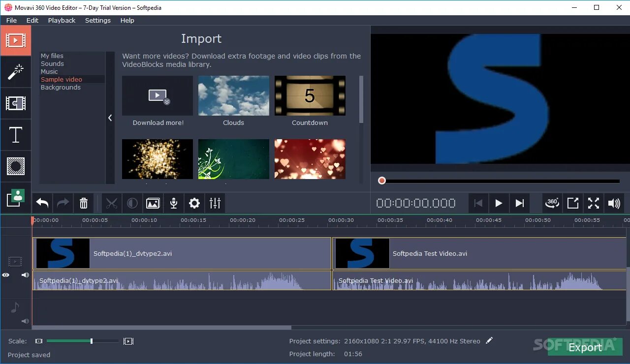Open the Callouts tab with person icon
The width and height of the screenshot is (630, 364).
click(x=15, y=197)
